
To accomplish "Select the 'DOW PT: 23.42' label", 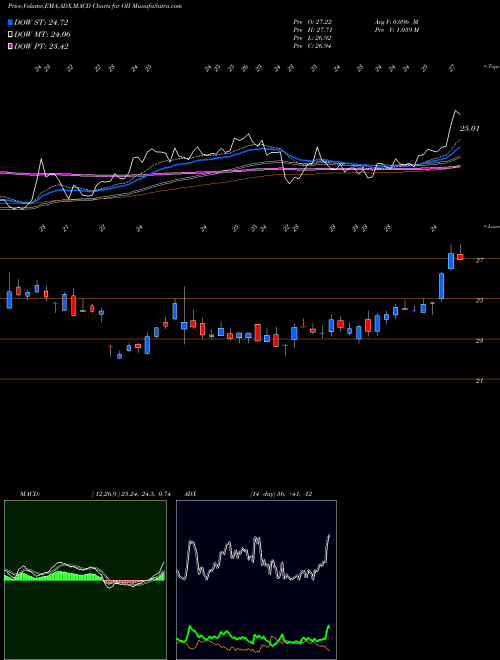I will [x=41, y=46].
